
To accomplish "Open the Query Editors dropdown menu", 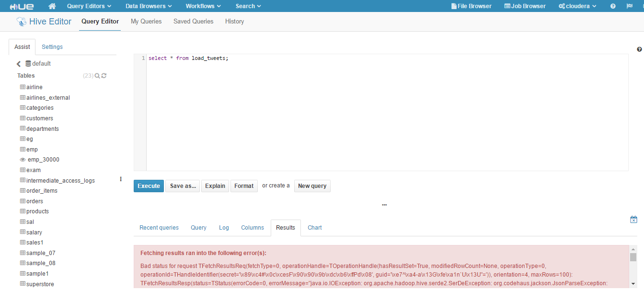I will pyautogui.click(x=89, y=6).
